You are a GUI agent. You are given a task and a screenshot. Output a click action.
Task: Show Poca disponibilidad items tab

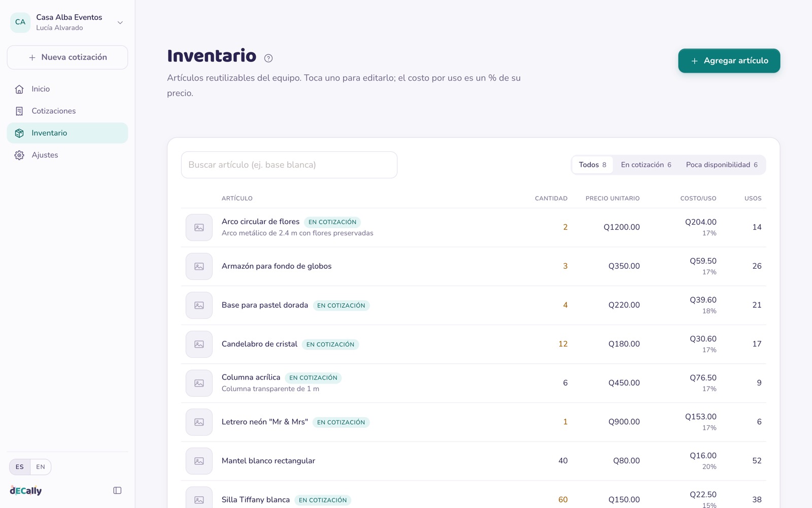[x=722, y=165]
